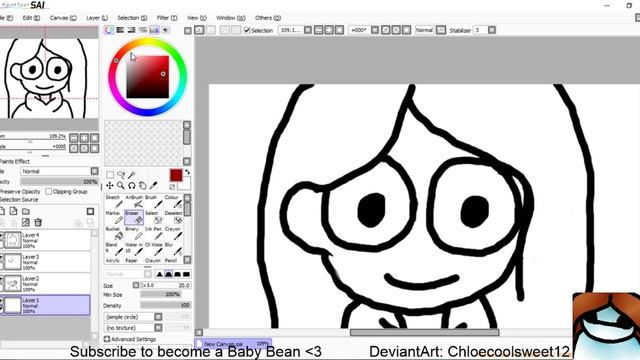The image size is (640, 360).
Task: Swap foreground and background colors
Action: (x=187, y=172)
